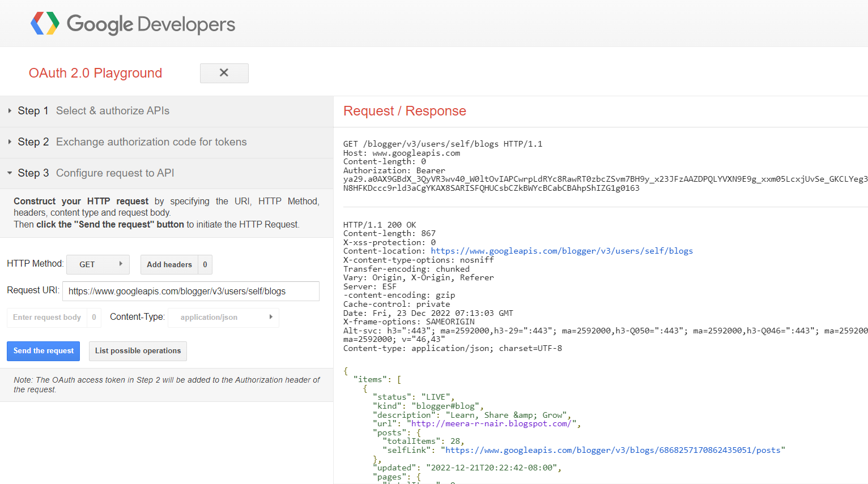Viewport: 868px width, 484px height.
Task: Click the "Content-length: 867" header line
Action: click(389, 233)
